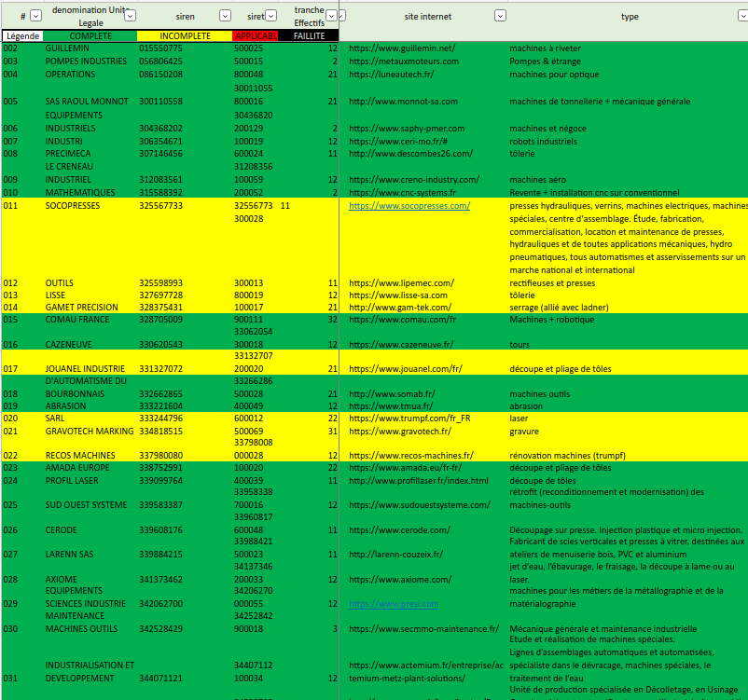Select the GRAVOTECH MARKING cell
This screenshot has width=748, height=700.
(90, 431)
